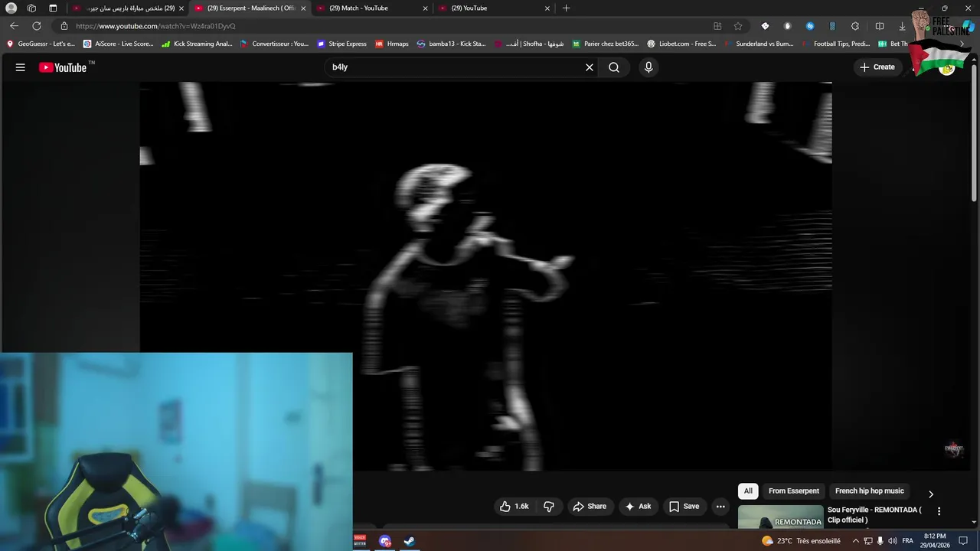This screenshot has width=980, height=551.
Task: Select the All filter chip
Action: pyautogui.click(x=748, y=491)
